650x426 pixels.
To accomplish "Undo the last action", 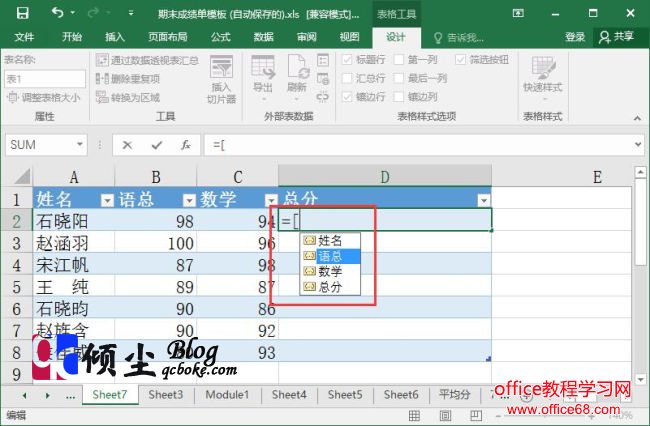I will pos(57,13).
